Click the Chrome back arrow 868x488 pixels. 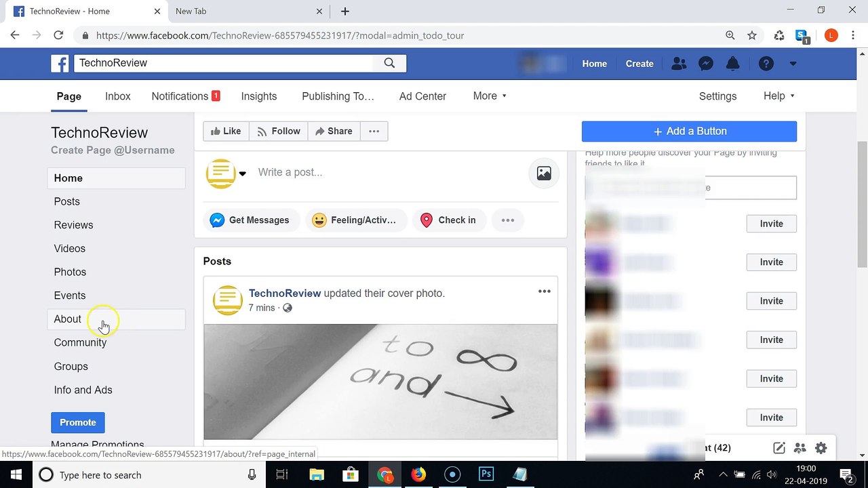click(15, 35)
